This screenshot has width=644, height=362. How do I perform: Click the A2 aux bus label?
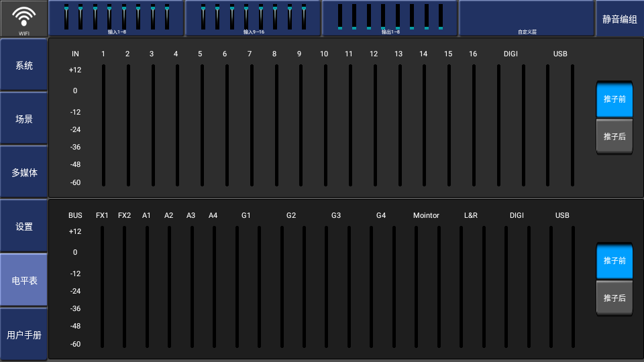169,215
